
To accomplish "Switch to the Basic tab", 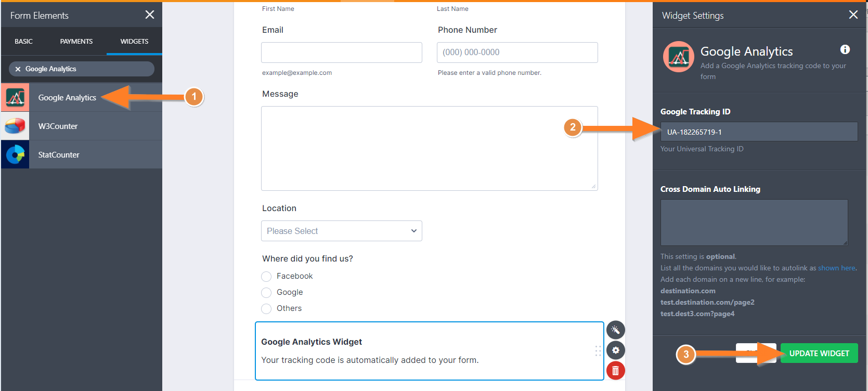I will 23,42.
